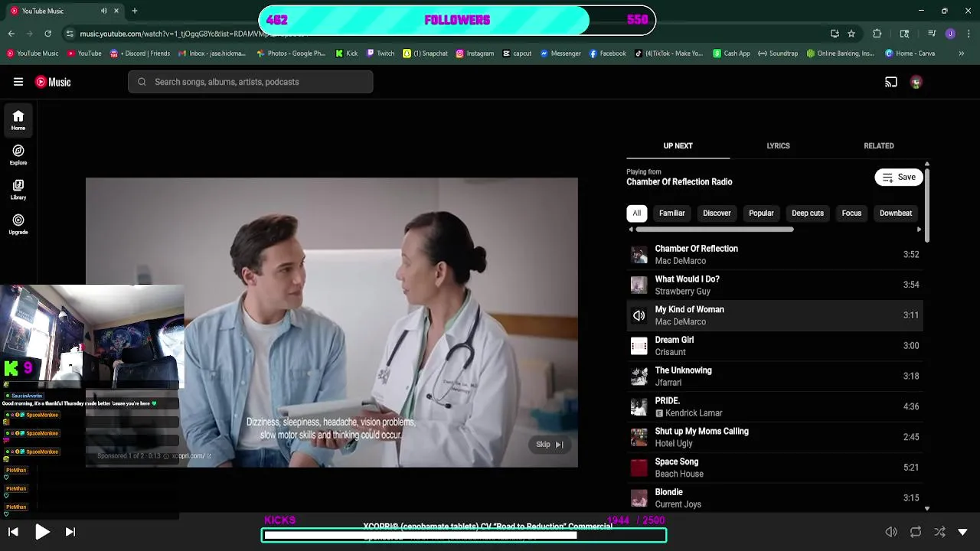Open the Kick bookmark
This screenshot has width=980, height=551.
(x=346, y=54)
